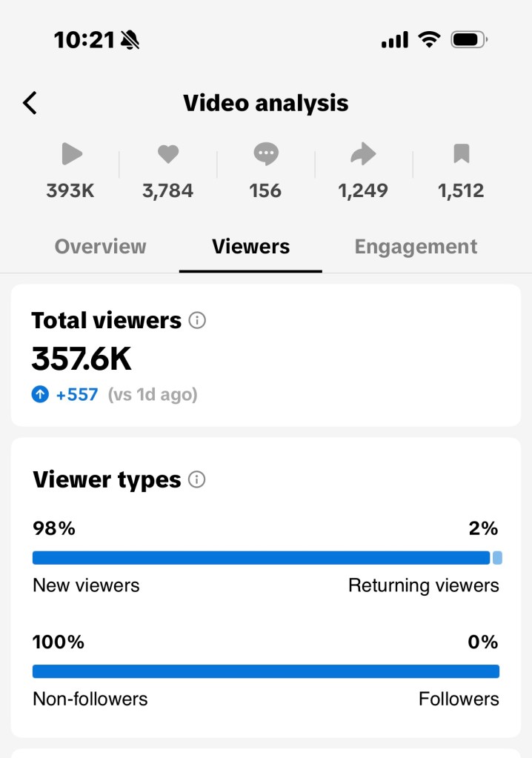Select the Viewers tab
The width and height of the screenshot is (532, 758).
[250, 247]
